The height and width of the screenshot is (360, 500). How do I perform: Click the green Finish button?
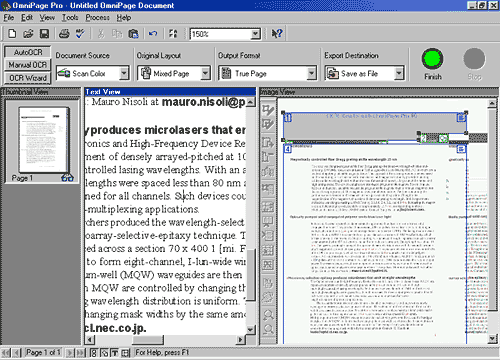point(433,59)
